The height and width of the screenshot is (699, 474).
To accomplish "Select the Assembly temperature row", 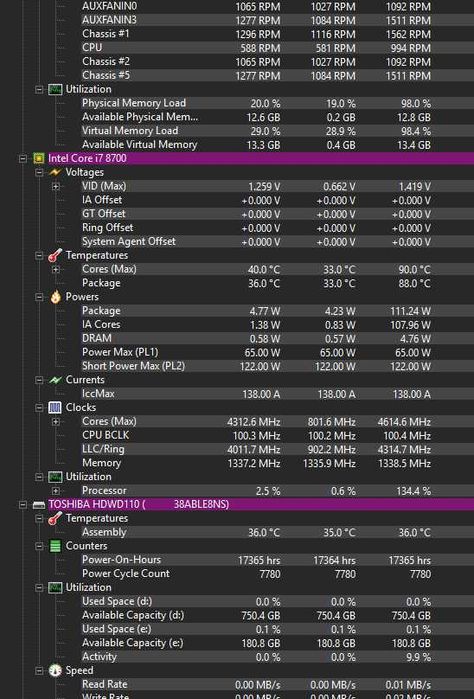I will 277,532.
